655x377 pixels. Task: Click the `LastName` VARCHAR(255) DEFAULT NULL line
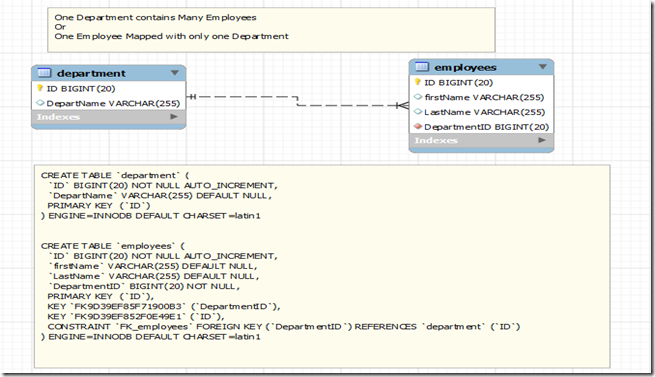point(154,276)
